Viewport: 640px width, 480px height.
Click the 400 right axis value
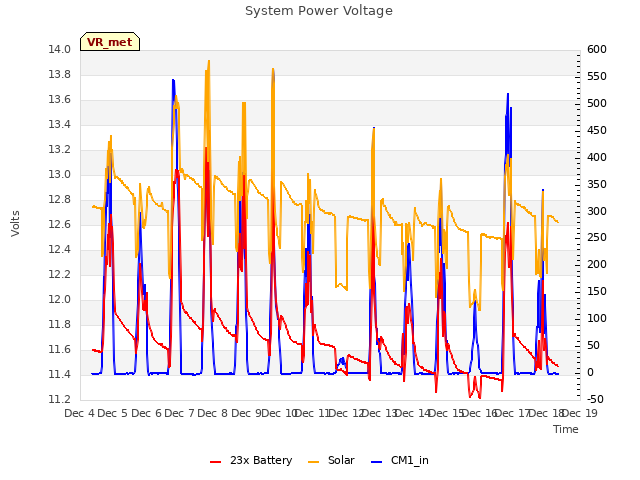(597, 158)
